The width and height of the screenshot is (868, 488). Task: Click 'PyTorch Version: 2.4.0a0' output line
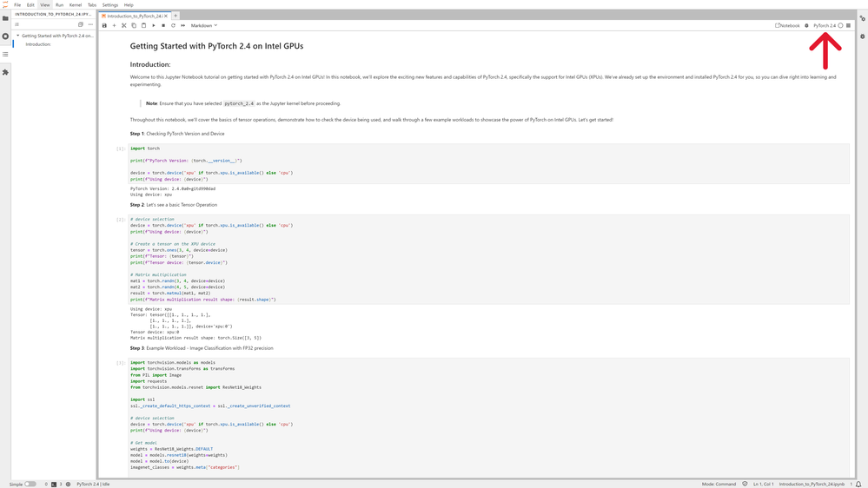[x=173, y=188]
